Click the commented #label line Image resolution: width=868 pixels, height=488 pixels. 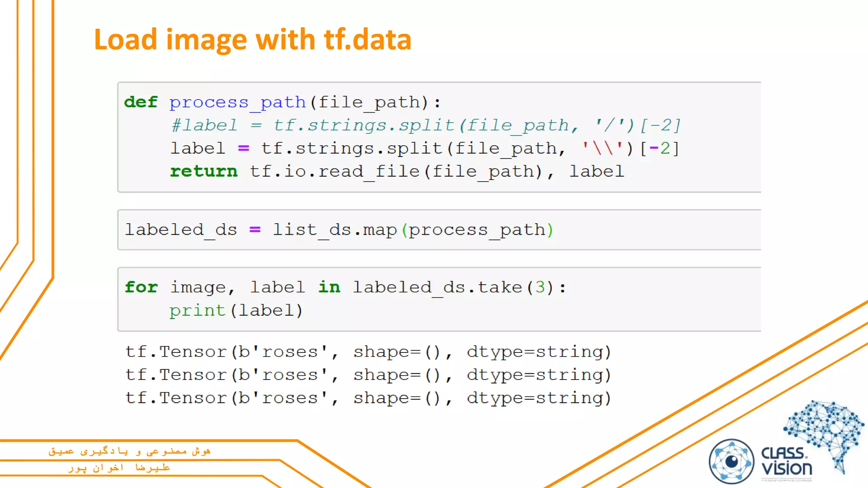(x=426, y=125)
